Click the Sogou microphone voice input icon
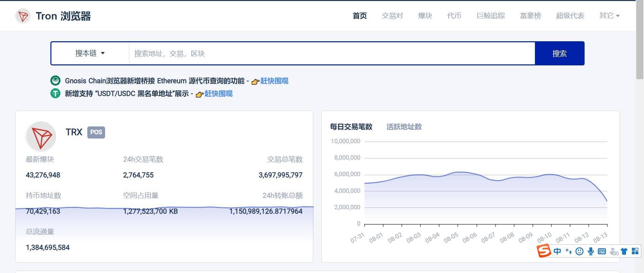Viewport: 644px width, 273px height. [x=591, y=251]
